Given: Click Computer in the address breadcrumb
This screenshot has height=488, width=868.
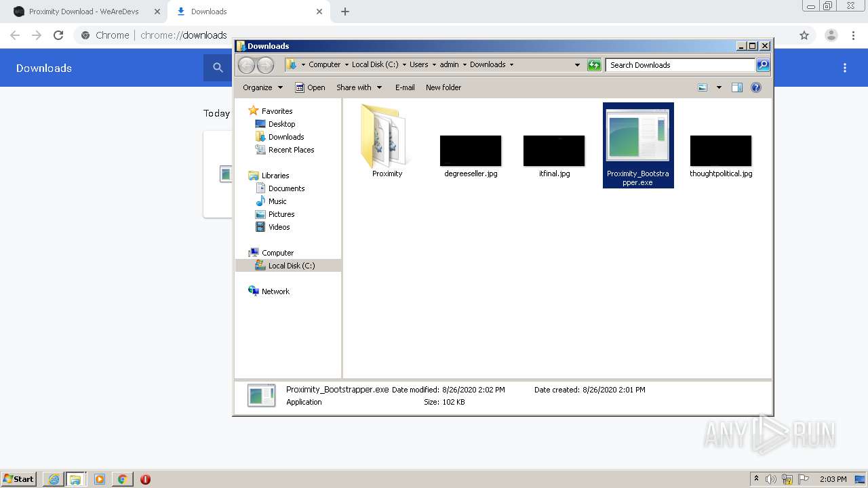Looking at the screenshot, I should coord(324,65).
